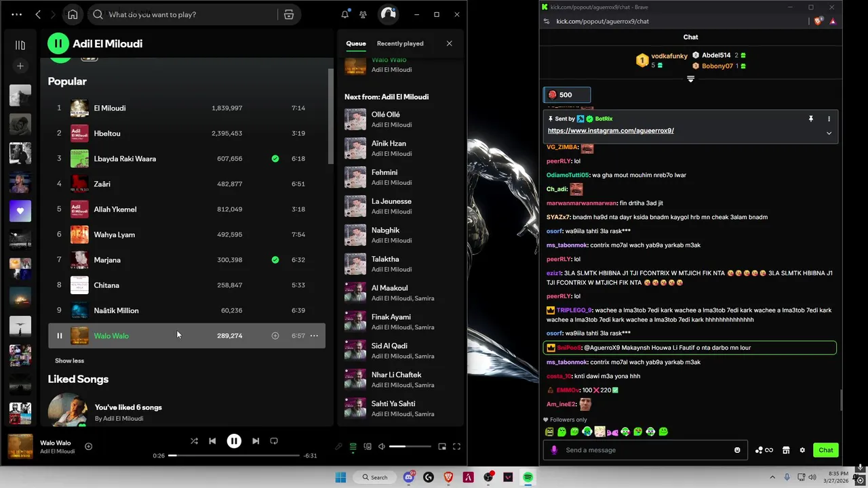Screen dimensions: 868x488
Task: Open pinned message three-dot menu
Action: pyautogui.click(x=829, y=119)
